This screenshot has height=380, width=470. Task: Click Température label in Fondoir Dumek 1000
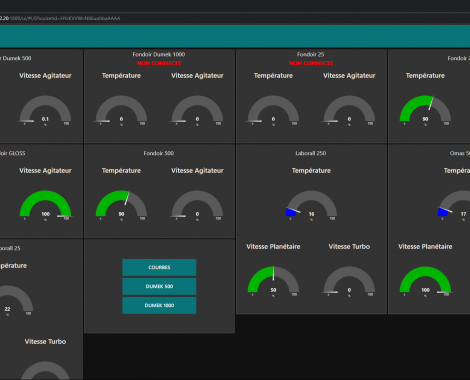point(121,76)
